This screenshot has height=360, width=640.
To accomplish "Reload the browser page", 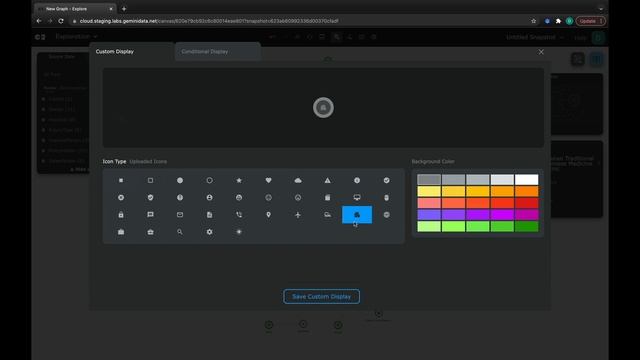I will pyautogui.click(x=61, y=21).
